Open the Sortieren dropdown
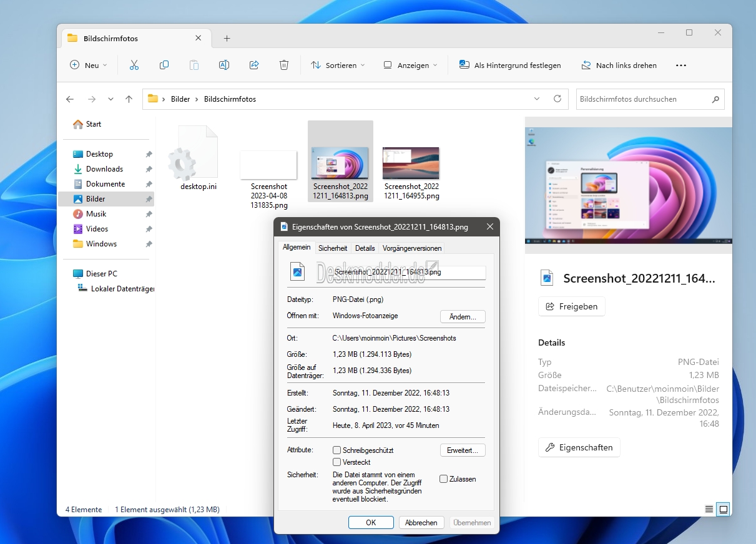This screenshot has width=756, height=544. [x=338, y=65]
